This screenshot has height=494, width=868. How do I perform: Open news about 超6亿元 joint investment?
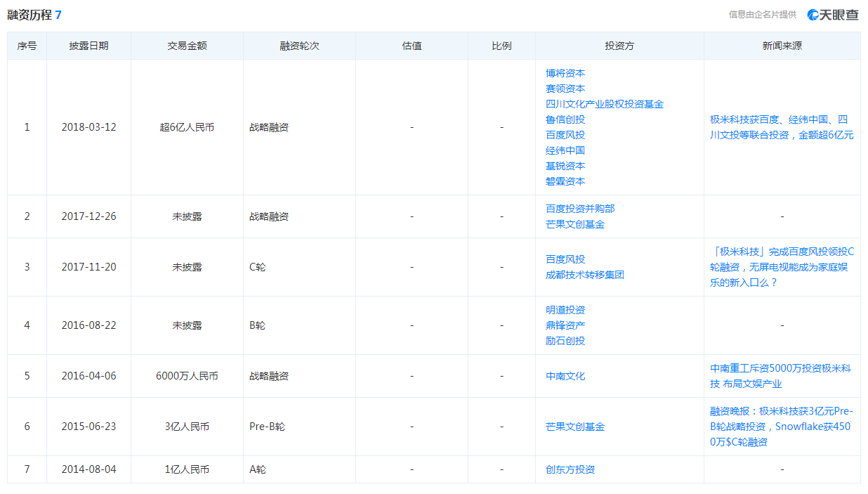point(782,127)
